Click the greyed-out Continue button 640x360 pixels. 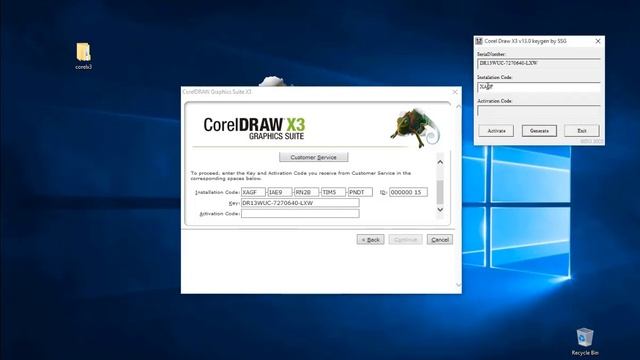coord(405,240)
